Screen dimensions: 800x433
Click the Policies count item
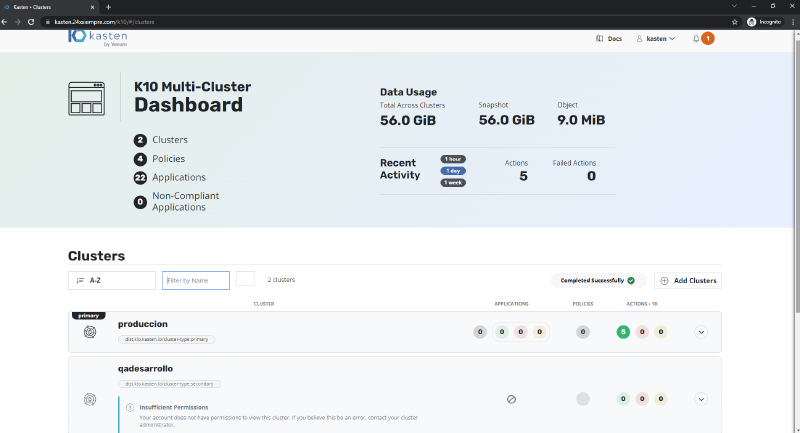point(159,159)
